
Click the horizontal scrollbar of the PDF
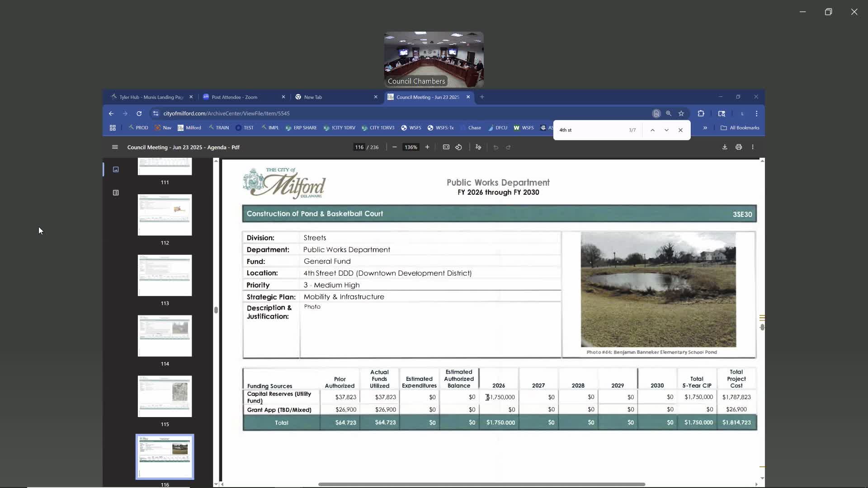pyautogui.click(x=481, y=484)
